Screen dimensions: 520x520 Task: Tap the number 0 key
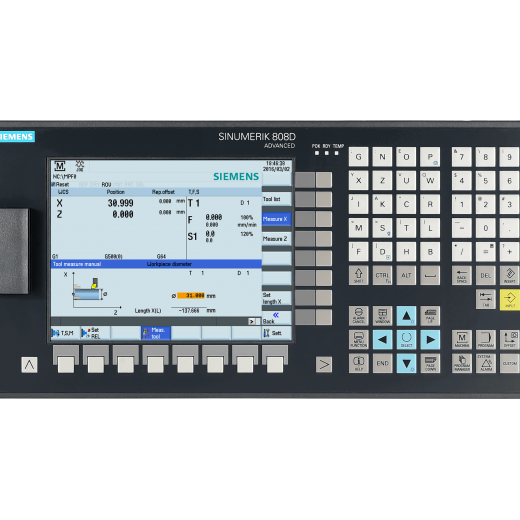[486, 228]
